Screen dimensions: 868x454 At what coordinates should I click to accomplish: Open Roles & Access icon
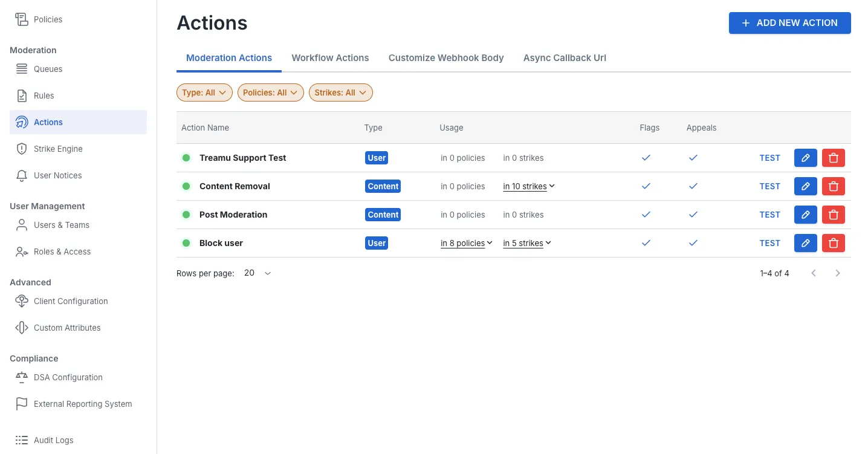tap(22, 251)
